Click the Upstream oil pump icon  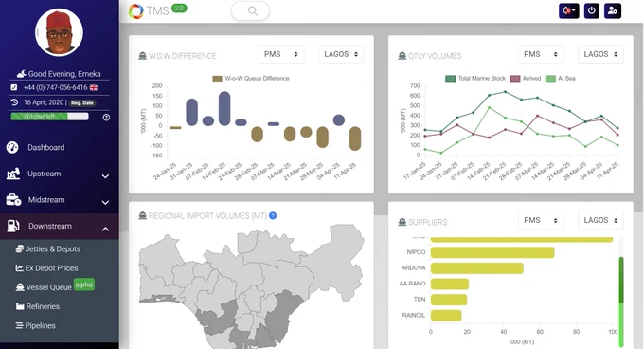tap(12, 174)
